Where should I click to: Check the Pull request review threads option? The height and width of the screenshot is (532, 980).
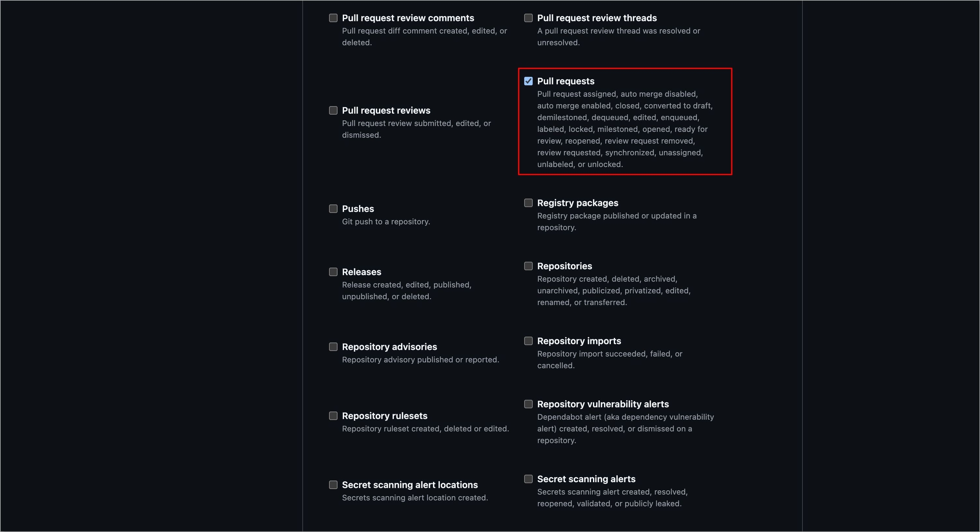tap(528, 18)
